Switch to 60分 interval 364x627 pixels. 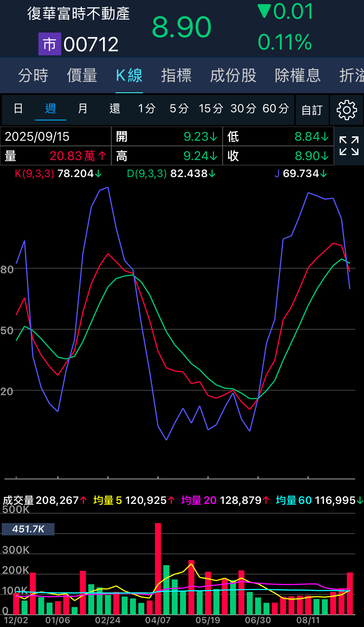pyautogui.click(x=275, y=108)
